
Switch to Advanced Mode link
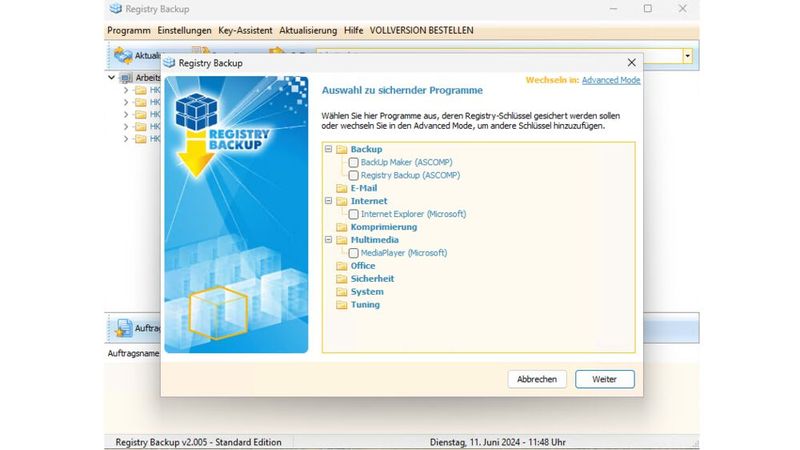(611, 80)
